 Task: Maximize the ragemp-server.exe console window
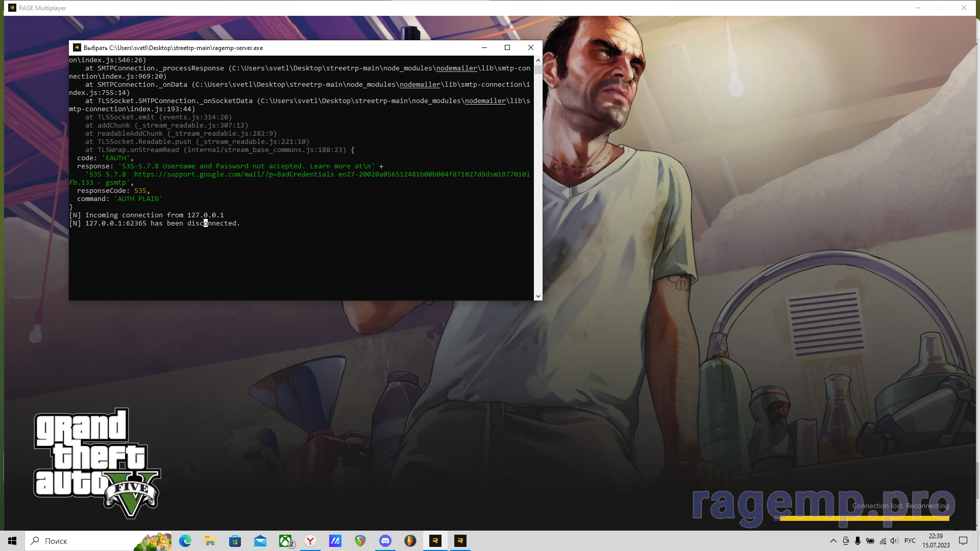click(507, 47)
